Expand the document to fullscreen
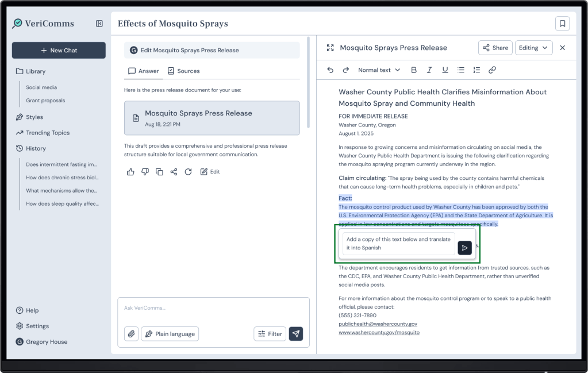 330,48
